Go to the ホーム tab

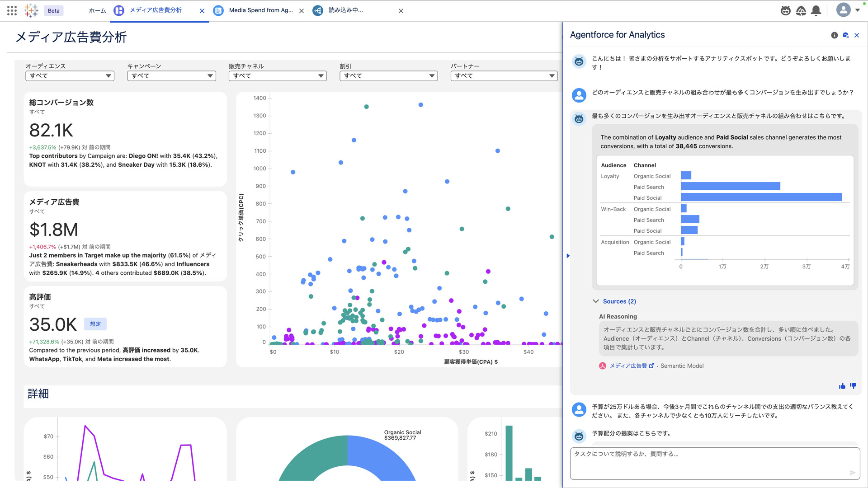coord(97,10)
